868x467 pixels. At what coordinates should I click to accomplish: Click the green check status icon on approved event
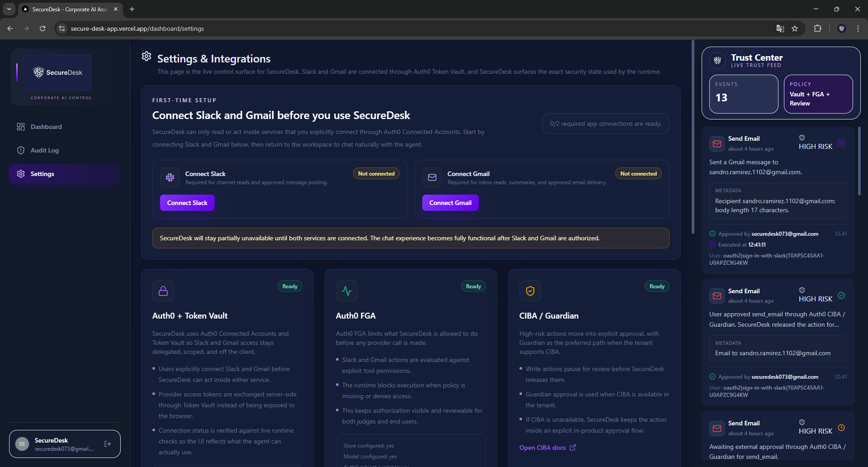pos(841,295)
